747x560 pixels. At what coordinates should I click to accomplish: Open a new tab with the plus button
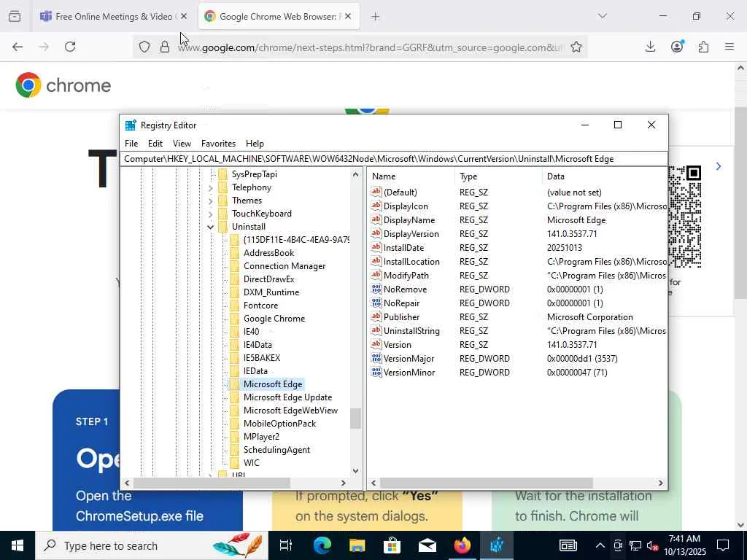pyautogui.click(x=376, y=17)
